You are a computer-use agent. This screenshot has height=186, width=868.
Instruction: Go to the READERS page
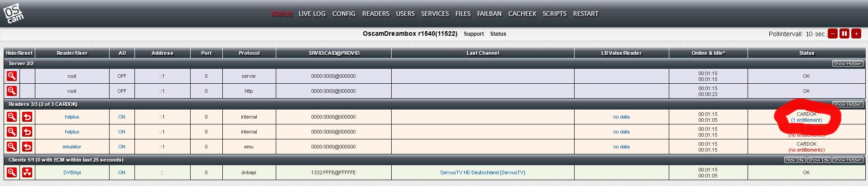pos(375,14)
